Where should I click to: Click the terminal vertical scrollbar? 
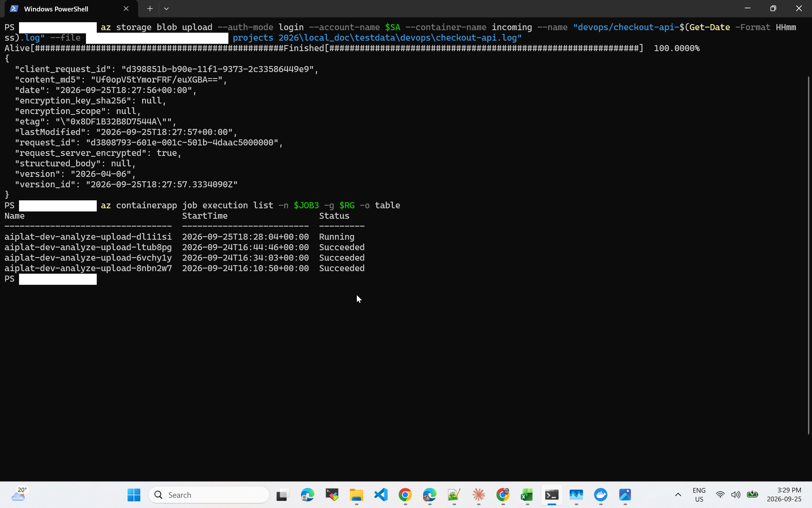(809, 255)
